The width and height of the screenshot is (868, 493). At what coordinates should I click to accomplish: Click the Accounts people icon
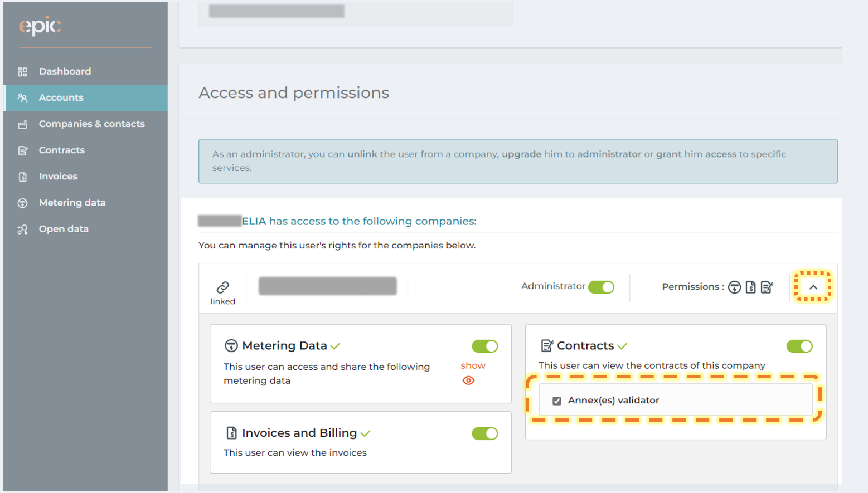(x=22, y=98)
